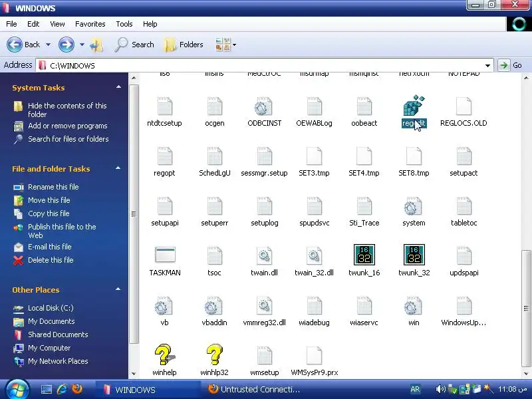The image size is (532, 399).
Task: Go to My Documents
Action: pos(51,321)
